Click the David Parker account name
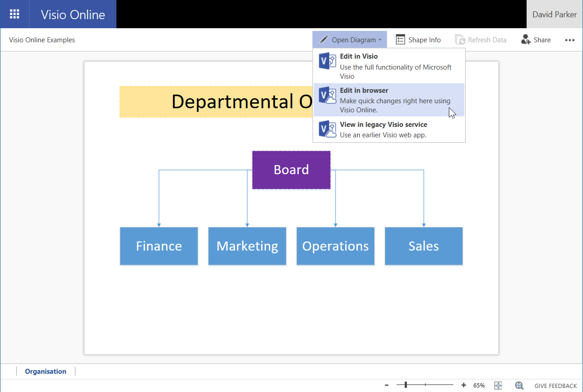This screenshot has height=392, width=583. click(554, 14)
